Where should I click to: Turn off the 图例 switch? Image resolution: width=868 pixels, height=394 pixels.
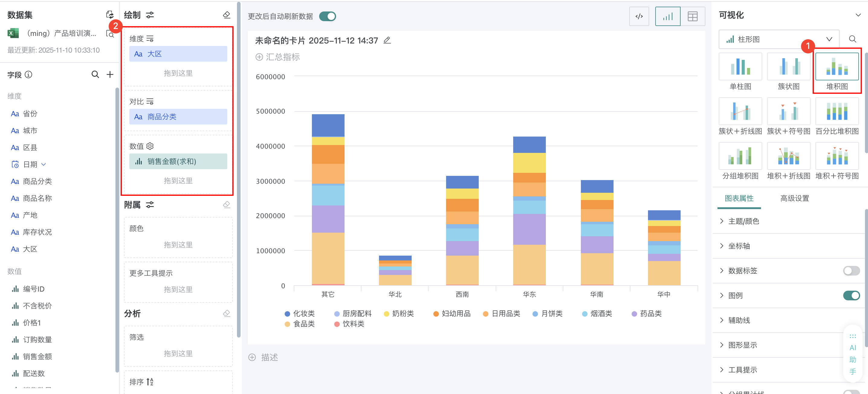(851, 295)
